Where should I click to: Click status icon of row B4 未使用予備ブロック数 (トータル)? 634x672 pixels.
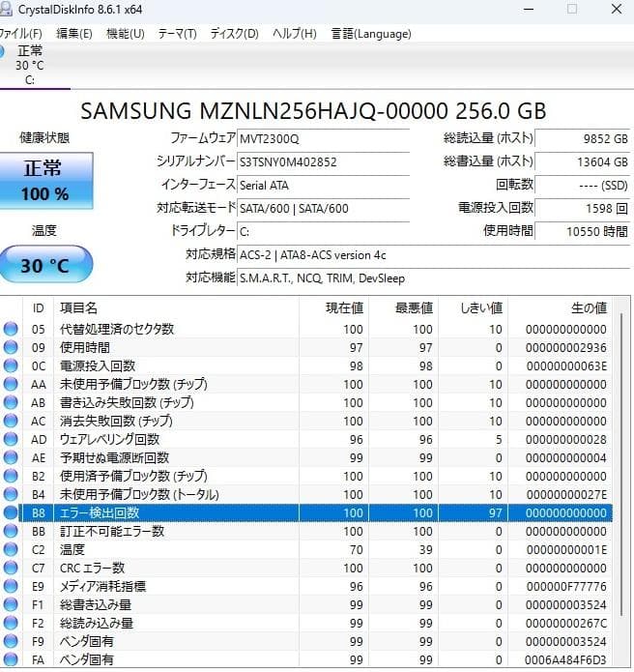coord(11,494)
